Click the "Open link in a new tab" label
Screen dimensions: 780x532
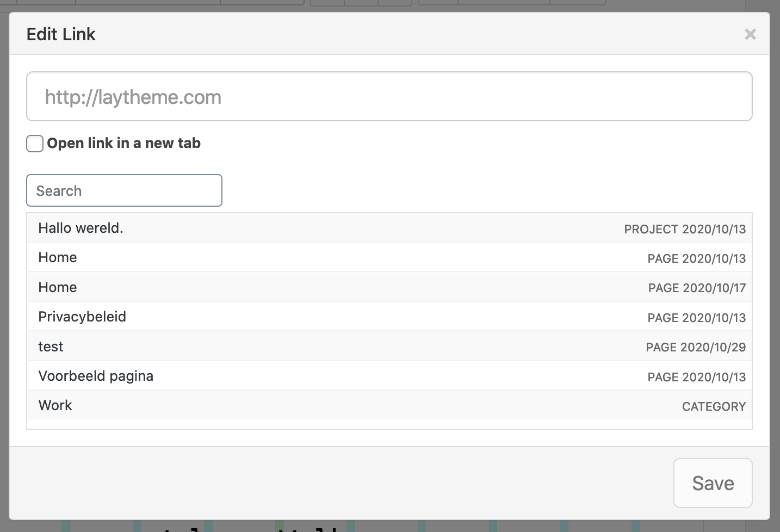[124, 143]
